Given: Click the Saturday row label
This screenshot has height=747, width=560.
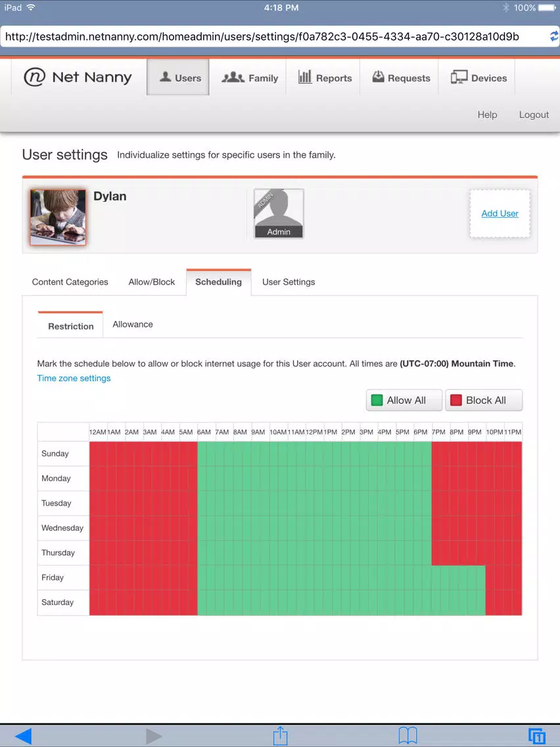Looking at the screenshot, I should (58, 602).
